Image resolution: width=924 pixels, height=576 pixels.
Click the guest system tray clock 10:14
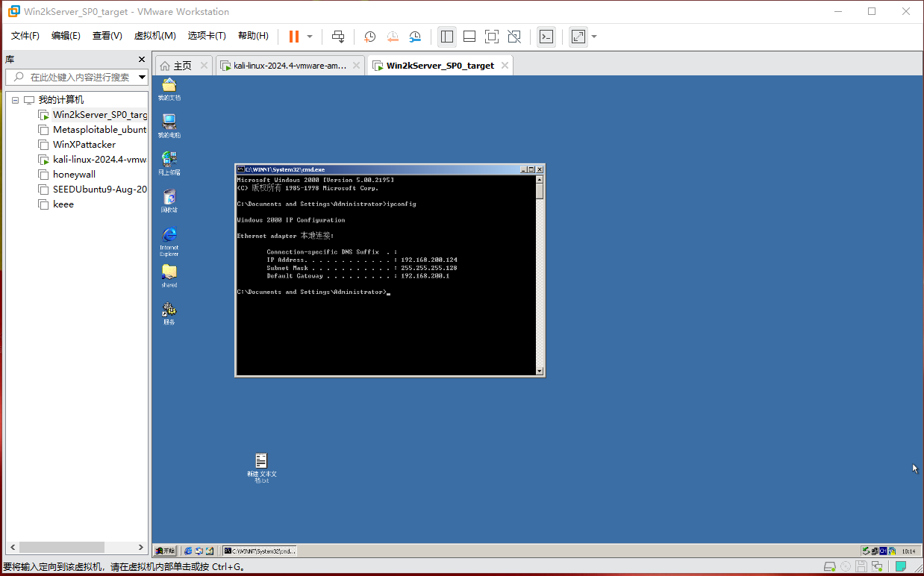pyautogui.click(x=908, y=551)
